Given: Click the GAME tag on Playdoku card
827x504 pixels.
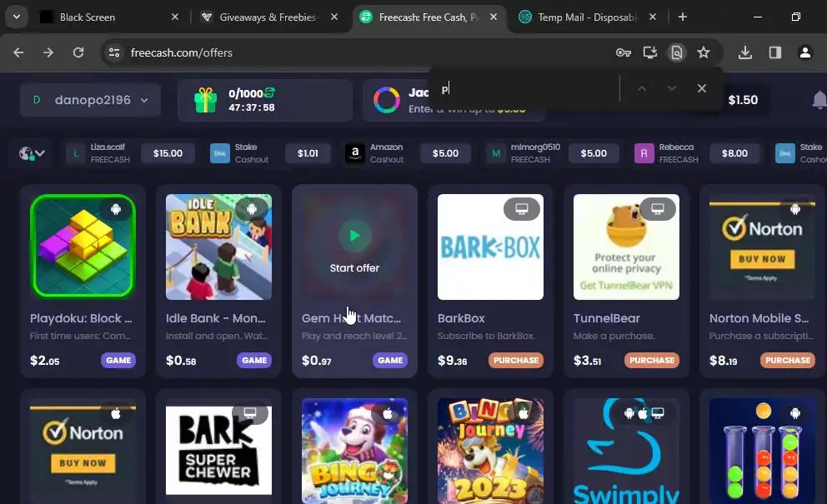Looking at the screenshot, I should pyautogui.click(x=118, y=360).
